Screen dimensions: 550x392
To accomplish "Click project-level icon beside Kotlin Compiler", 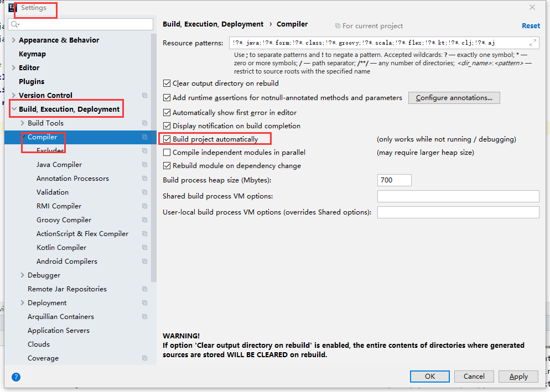I will pos(144,248).
